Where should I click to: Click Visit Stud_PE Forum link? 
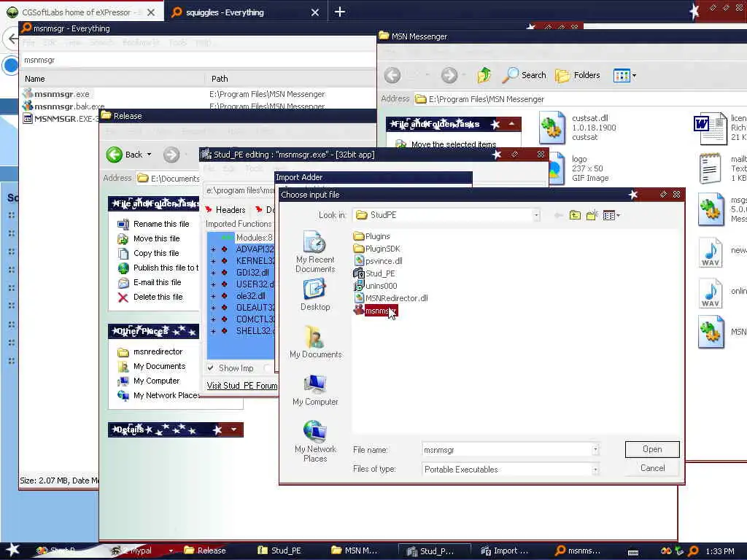pyautogui.click(x=241, y=386)
